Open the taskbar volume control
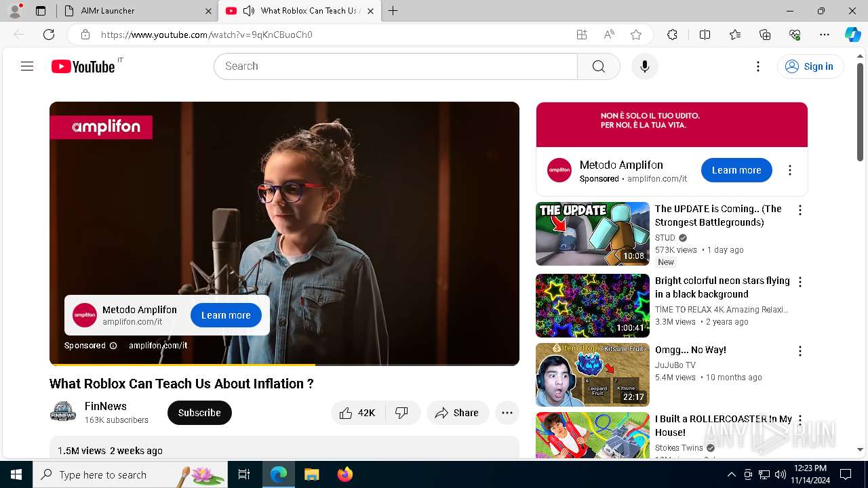Viewport: 868px width, 488px height. [x=781, y=474]
